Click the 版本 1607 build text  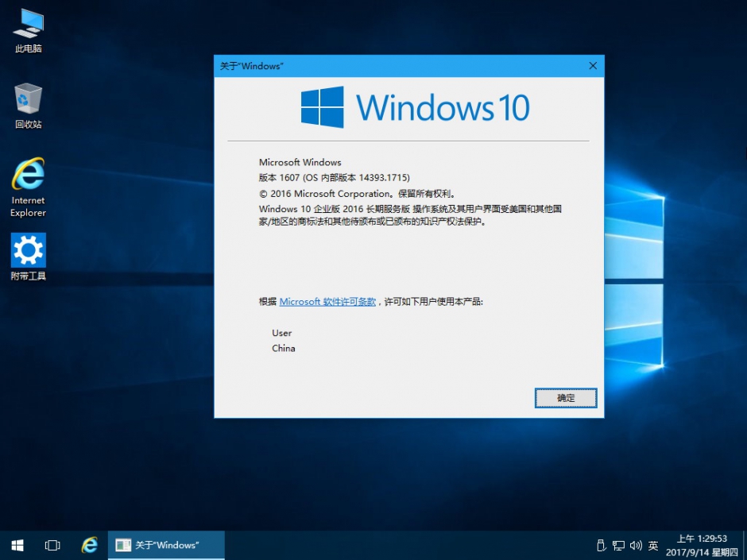coord(335,178)
